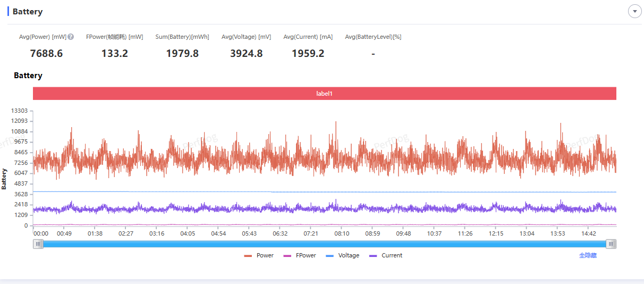644x284 pixels.
Task: Click the left handle of the time range slider
Action: pyautogui.click(x=38, y=244)
